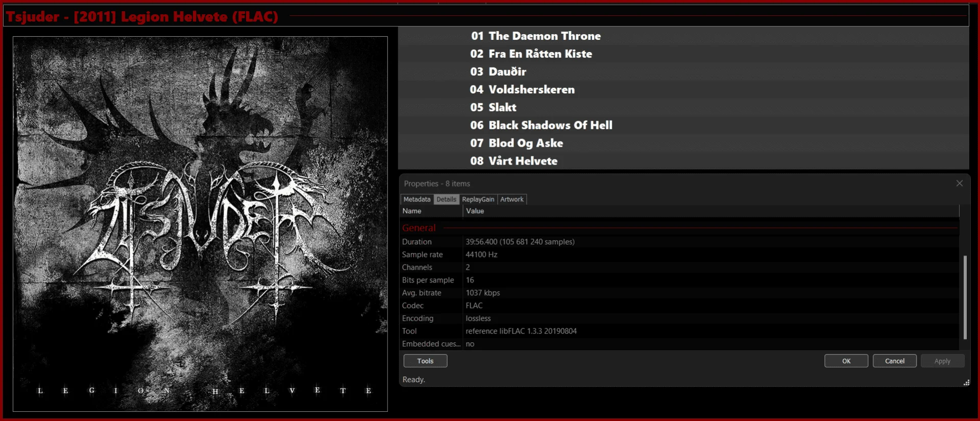
Task: Click the FLAC codec value
Action: [x=474, y=306]
